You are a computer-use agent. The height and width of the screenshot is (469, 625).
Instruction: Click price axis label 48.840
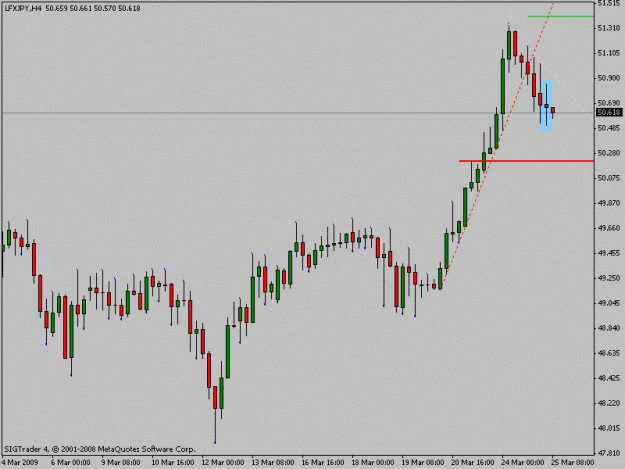(609, 328)
